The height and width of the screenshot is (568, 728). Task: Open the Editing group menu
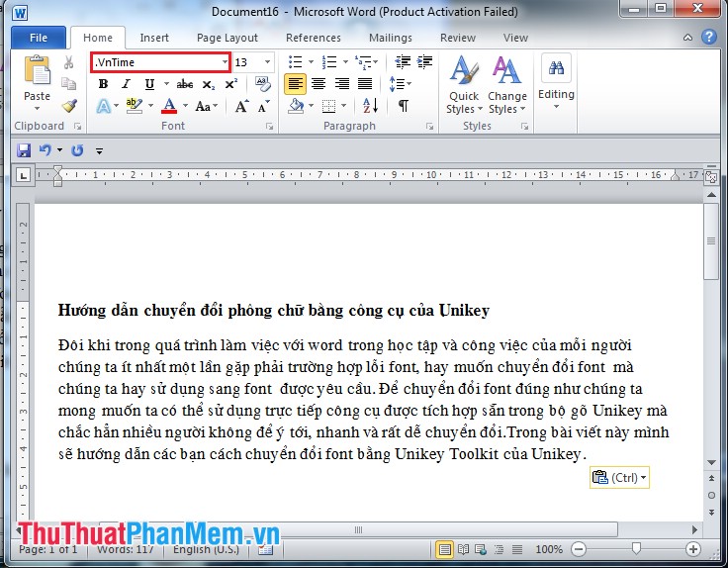tap(556, 82)
